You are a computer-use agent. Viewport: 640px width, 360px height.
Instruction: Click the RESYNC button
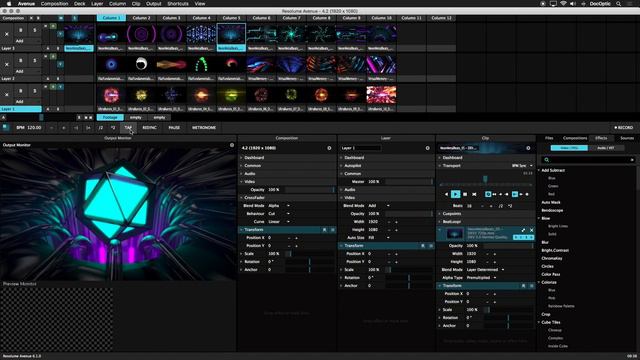point(149,128)
